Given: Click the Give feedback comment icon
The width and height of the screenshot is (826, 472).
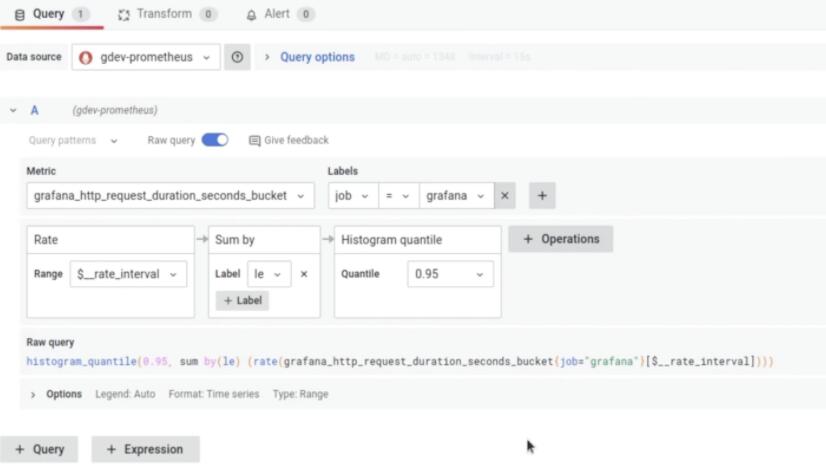Looking at the screenshot, I should point(254,141).
